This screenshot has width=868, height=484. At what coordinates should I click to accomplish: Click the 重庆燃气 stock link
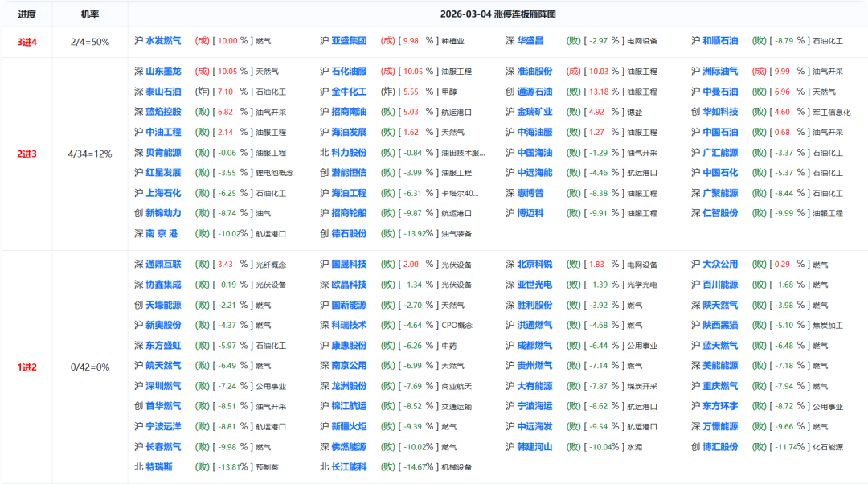(x=720, y=386)
